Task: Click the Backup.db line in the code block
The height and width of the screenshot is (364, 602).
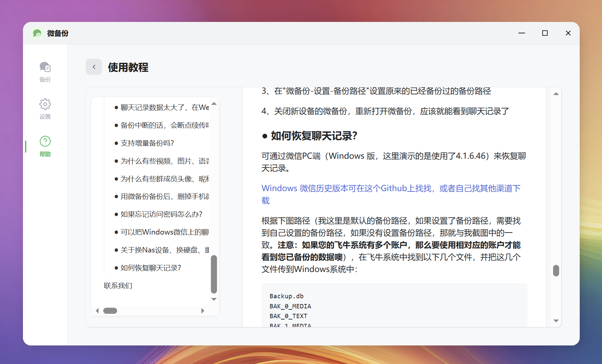Action: (286, 296)
